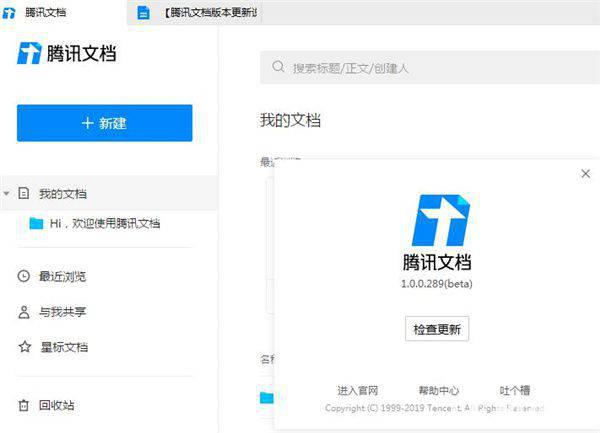Click the magnifier search icon
Viewport: 600px width, 433px height.
point(278,67)
